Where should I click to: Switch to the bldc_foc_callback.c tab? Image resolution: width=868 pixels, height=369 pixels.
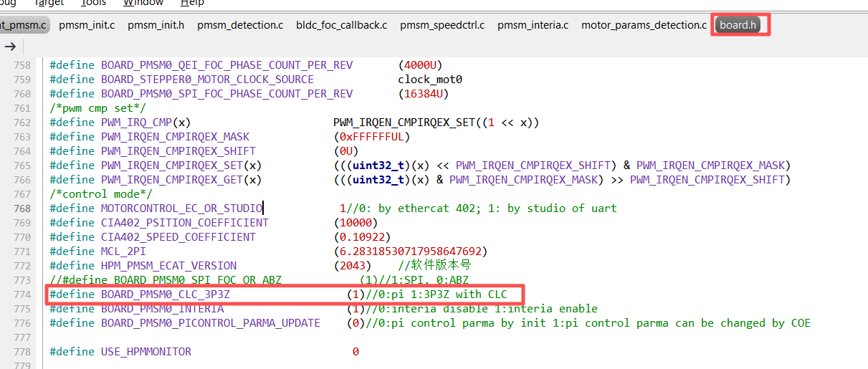(x=341, y=25)
